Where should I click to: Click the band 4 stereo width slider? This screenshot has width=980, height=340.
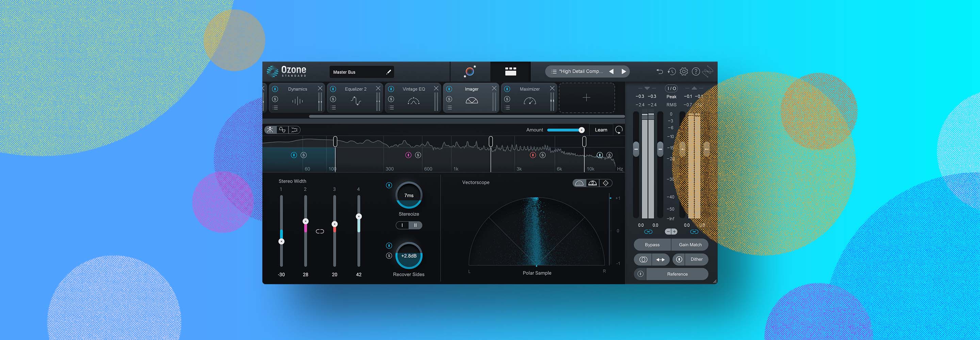[359, 231]
